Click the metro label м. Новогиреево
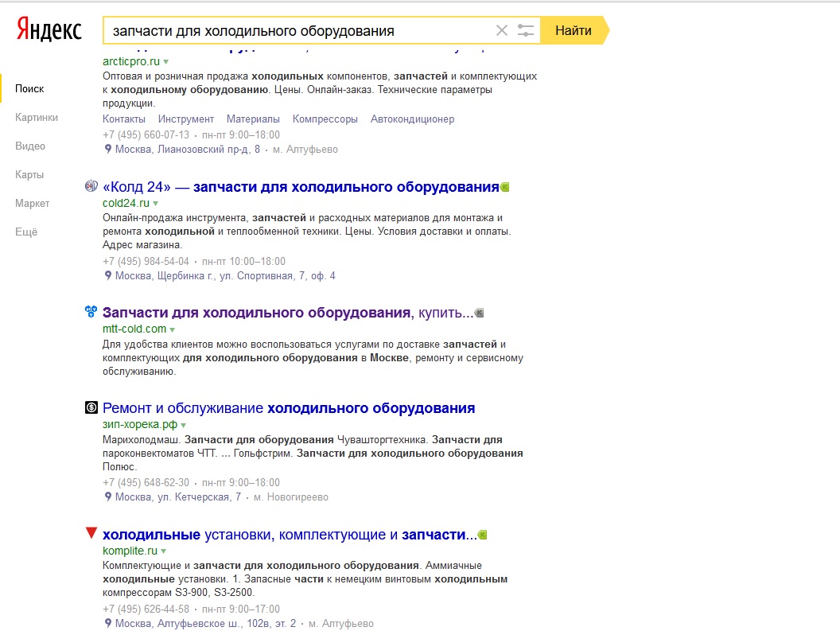 click(x=291, y=497)
